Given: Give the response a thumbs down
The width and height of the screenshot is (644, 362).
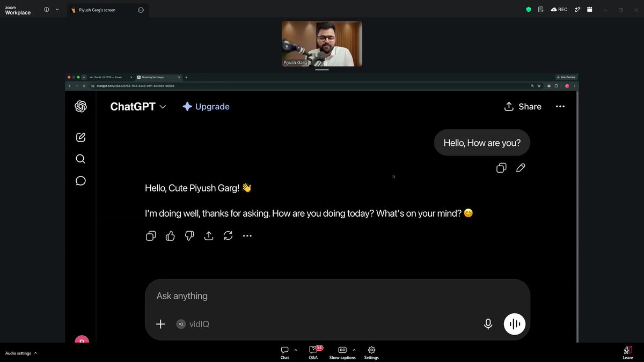Looking at the screenshot, I should point(189,235).
